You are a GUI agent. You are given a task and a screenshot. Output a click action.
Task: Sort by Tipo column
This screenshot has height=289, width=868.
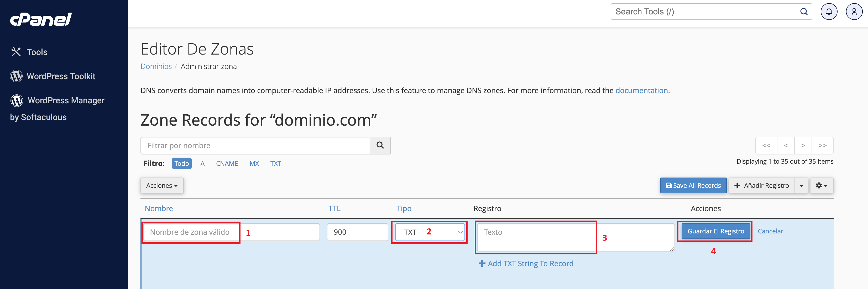404,208
